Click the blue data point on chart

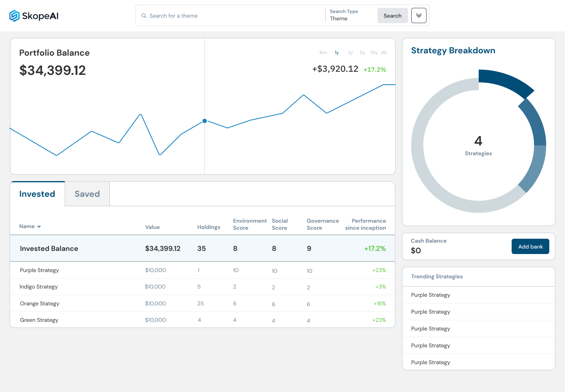click(x=204, y=121)
